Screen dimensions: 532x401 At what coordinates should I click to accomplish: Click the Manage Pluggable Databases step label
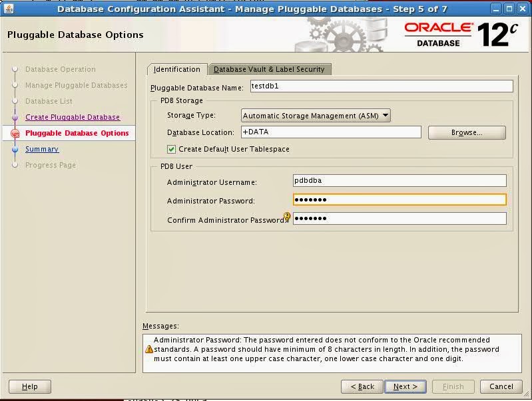77,85
